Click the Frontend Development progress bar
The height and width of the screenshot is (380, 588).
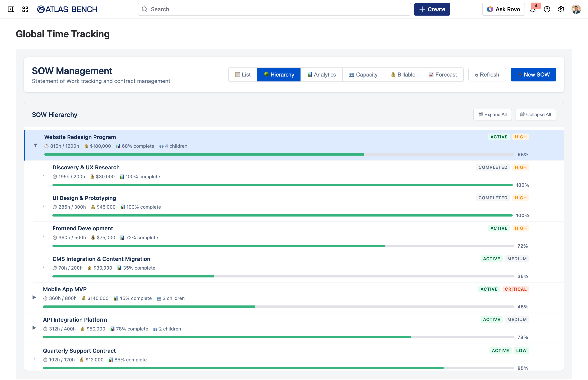click(283, 246)
